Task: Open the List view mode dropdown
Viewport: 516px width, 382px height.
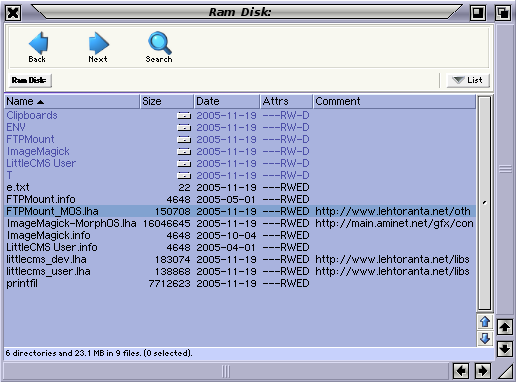Action: [x=468, y=80]
